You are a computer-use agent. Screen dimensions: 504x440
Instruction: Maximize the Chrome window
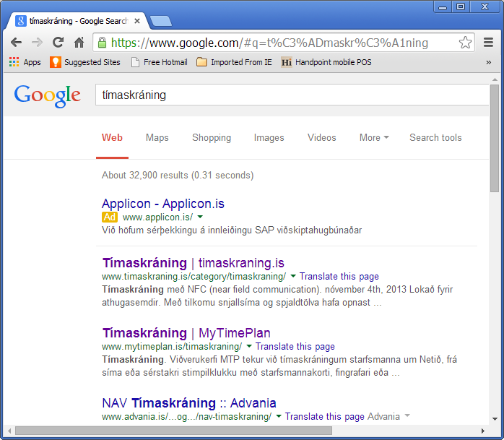pos(461,7)
